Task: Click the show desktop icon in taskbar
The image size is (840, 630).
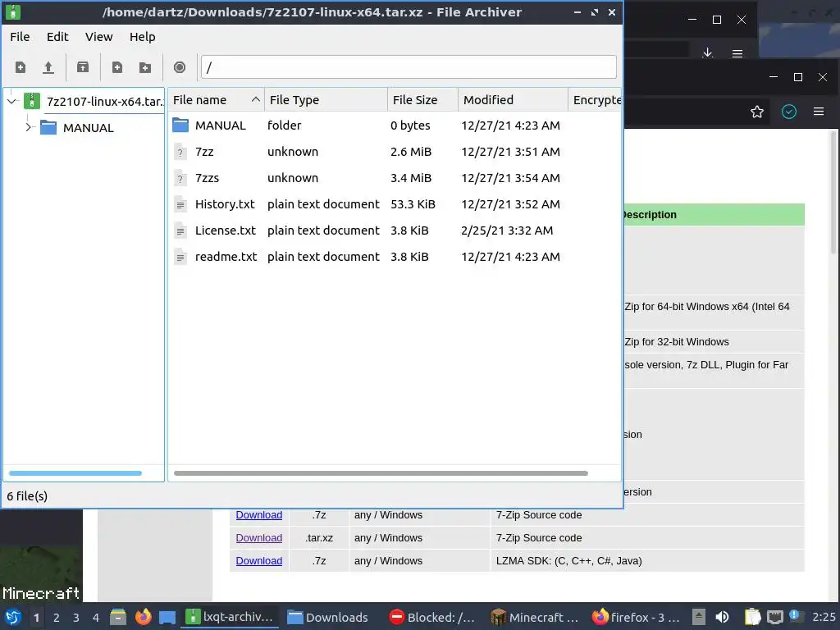Action: [167, 618]
